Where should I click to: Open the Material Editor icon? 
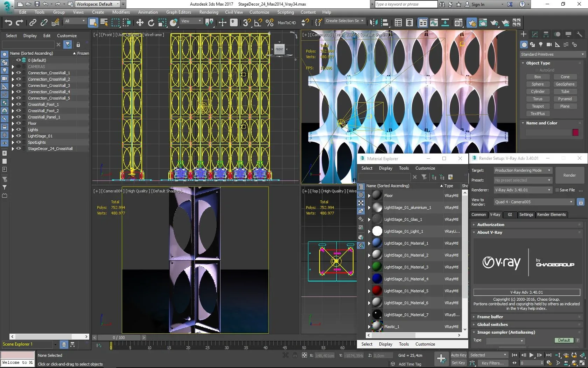pyautogui.click(x=458, y=23)
